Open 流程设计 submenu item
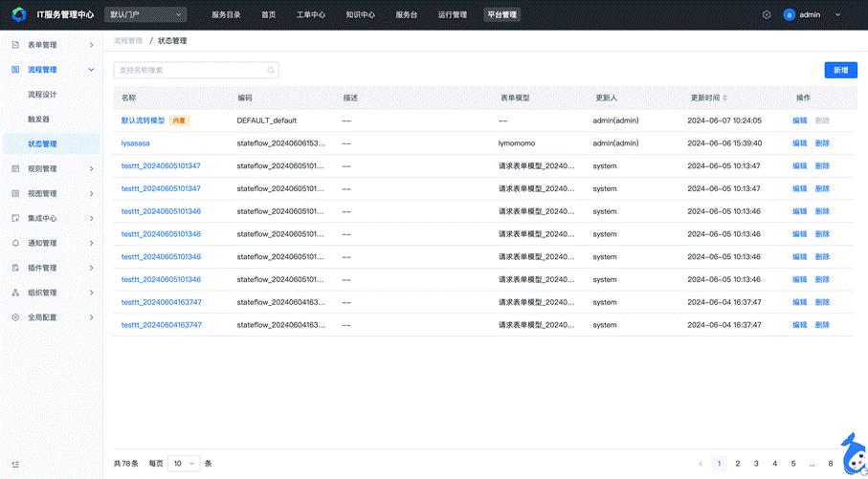The width and height of the screenshot is (868, 479). [43, 95]
